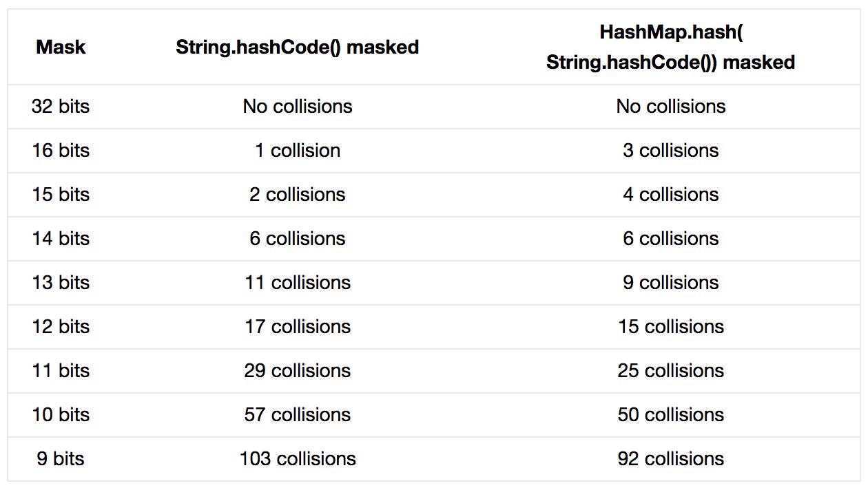Select the "103 collisions" cell
Screen dimensions: 868x490
[297, 459]
